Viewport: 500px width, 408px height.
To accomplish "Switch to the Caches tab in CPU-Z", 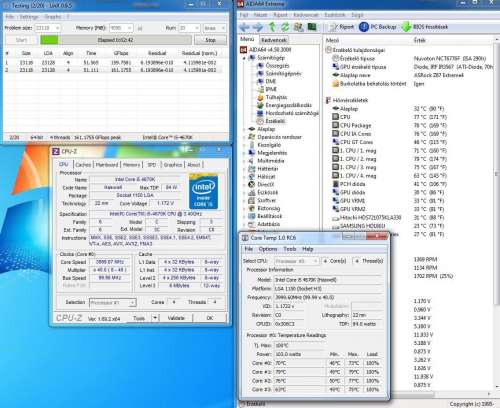I will coord(83,165).
